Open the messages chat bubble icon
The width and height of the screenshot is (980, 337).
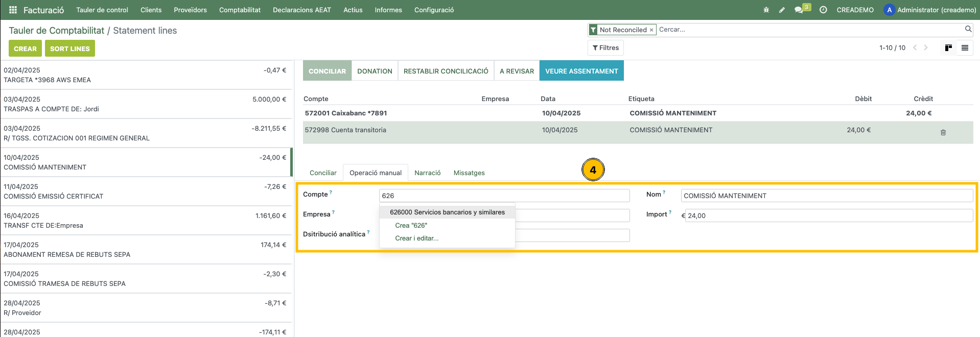[x=799, y=10]
